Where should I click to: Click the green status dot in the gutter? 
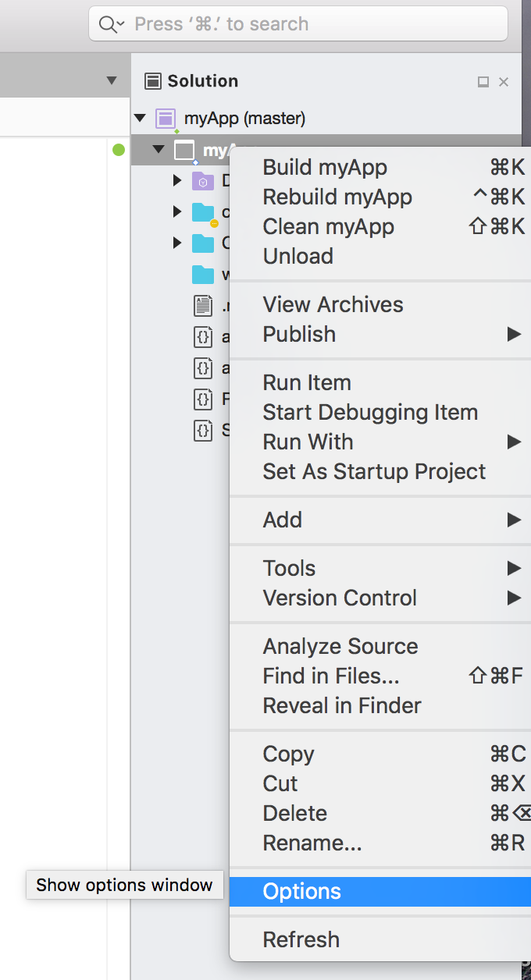[118, 150]
